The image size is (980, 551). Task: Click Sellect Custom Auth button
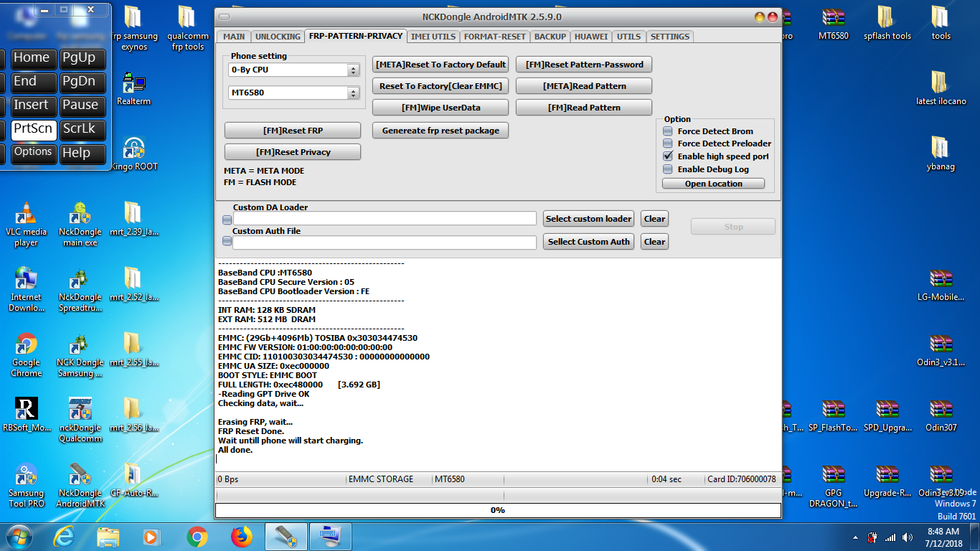[589, 242]
